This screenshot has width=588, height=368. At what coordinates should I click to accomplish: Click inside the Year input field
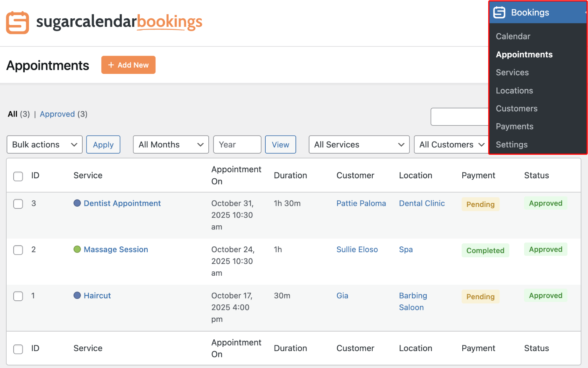(237, 144)
